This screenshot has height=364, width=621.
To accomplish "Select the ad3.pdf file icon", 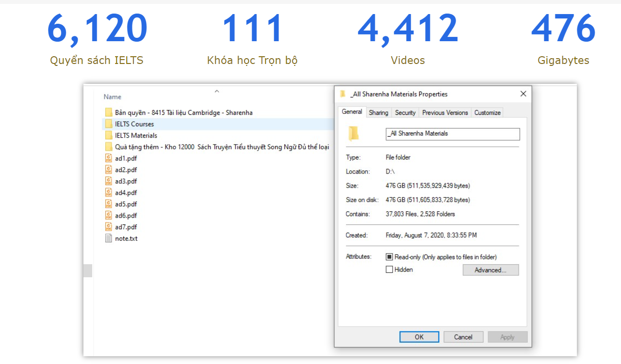I will tap(109, 181).
